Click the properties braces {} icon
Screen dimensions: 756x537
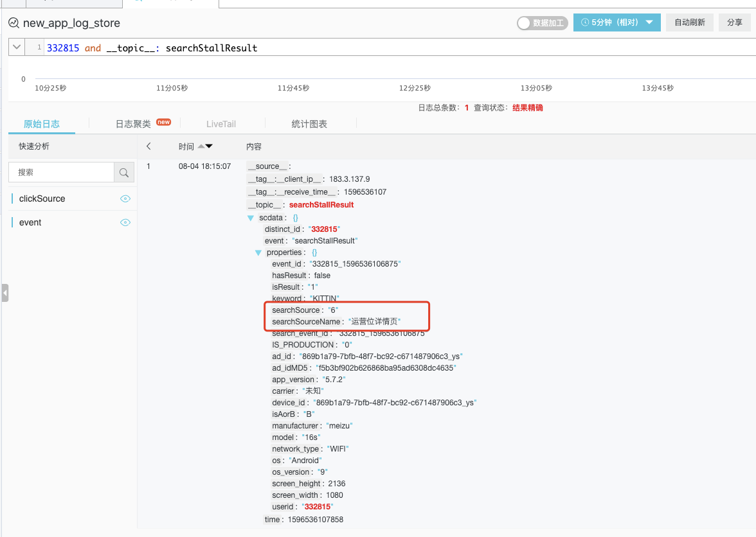[x=314, y=252]
